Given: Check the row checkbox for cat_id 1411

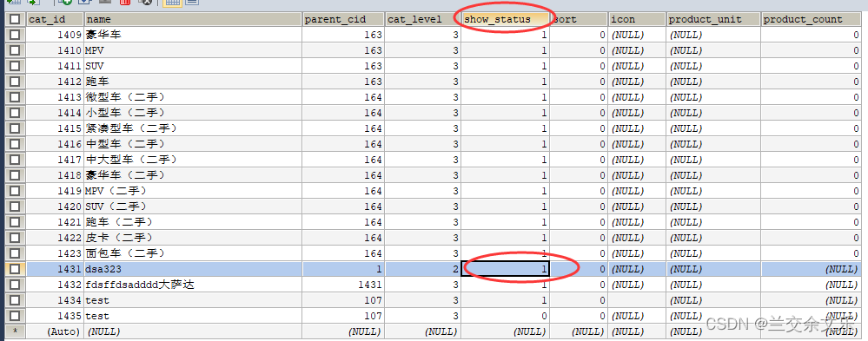Looking at the screenshot, I should (x=15, y=66).
